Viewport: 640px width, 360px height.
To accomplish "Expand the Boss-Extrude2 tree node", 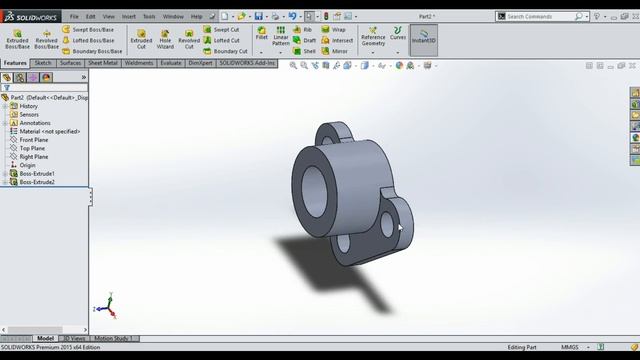I will [5, 182].
